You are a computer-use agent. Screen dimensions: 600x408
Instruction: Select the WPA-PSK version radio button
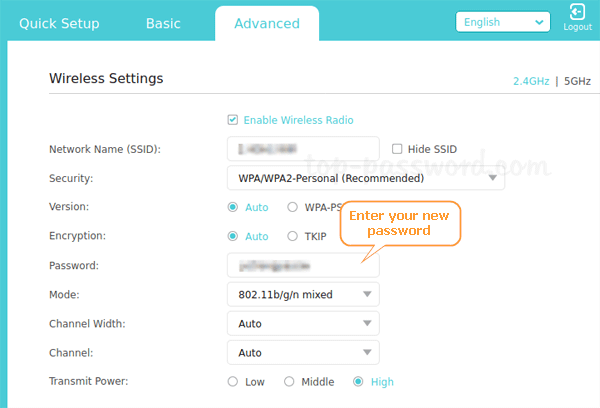(292, 207)
